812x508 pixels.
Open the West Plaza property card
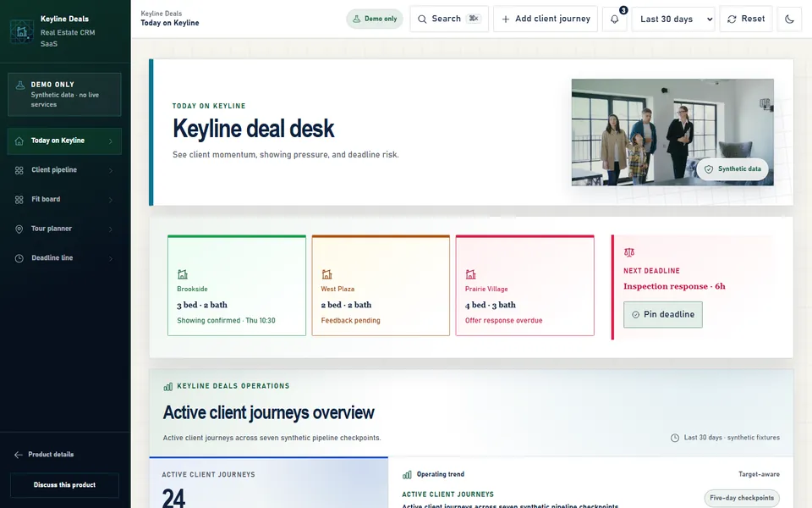(381, 285)
